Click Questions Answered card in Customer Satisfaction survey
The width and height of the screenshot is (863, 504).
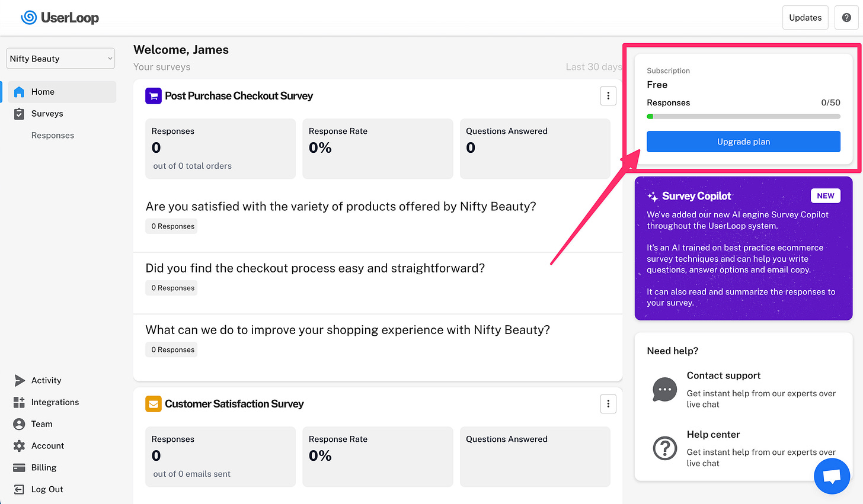point(535,457)
